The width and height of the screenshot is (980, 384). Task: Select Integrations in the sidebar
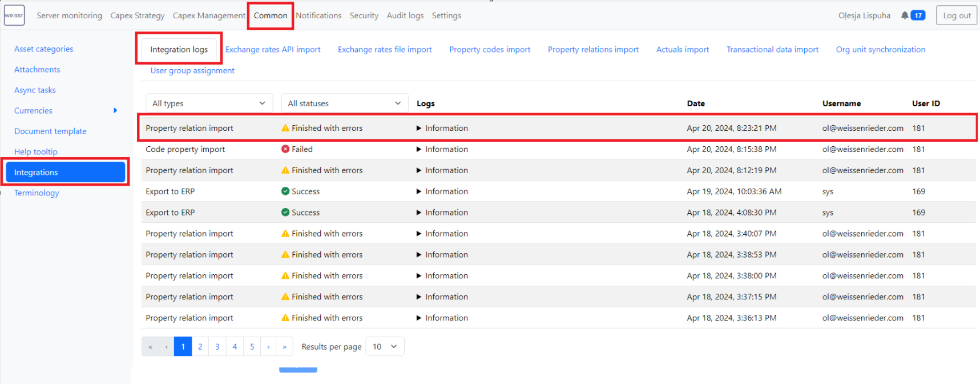pos(66,172)
